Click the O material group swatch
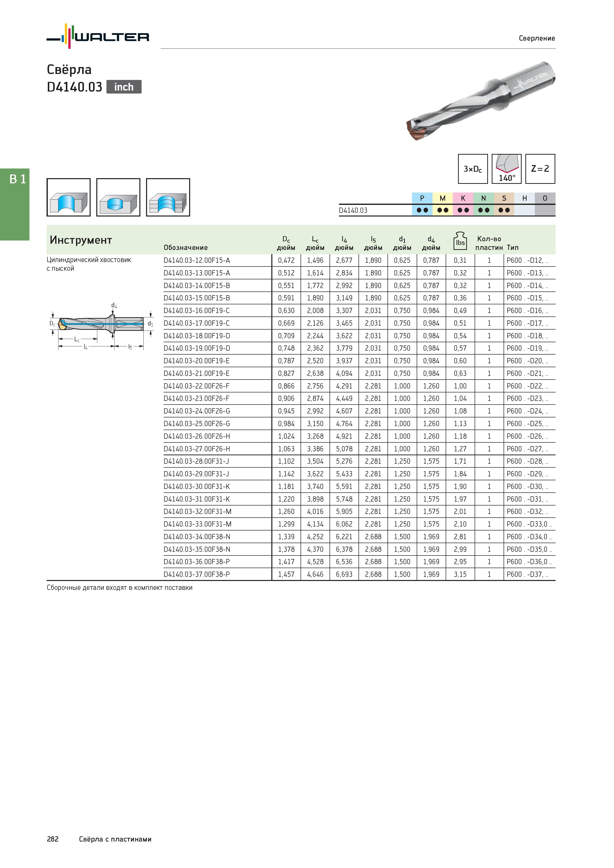The height and width of the screenshot is (868, 614). (545, 198)
